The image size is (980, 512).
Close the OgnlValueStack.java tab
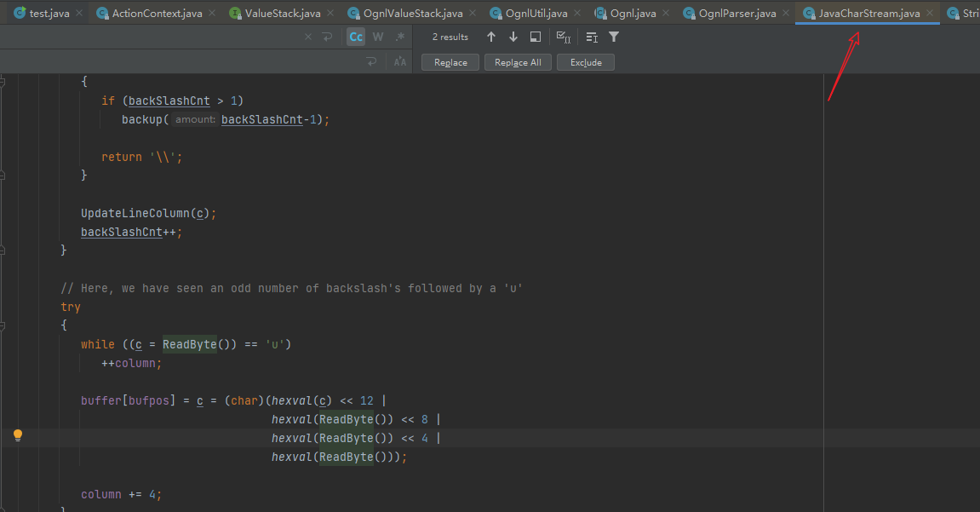coord(473,13)
